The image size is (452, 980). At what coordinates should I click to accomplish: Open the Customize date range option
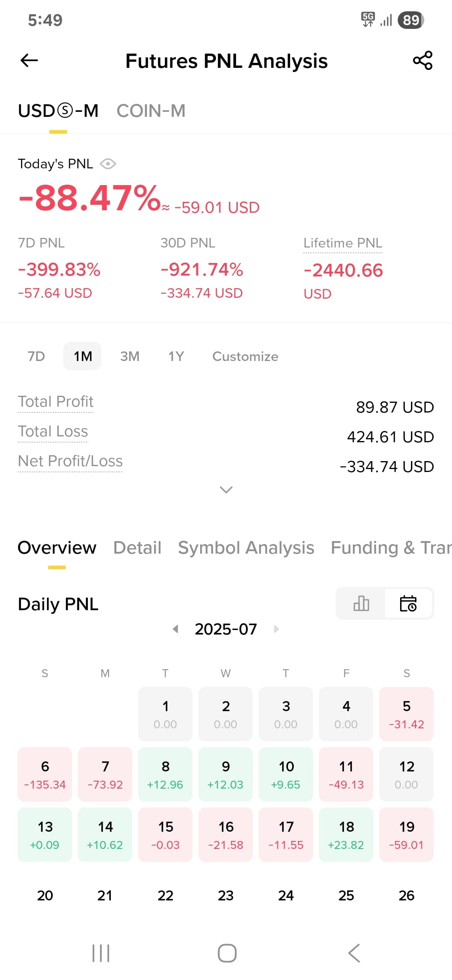coord(245,356)
